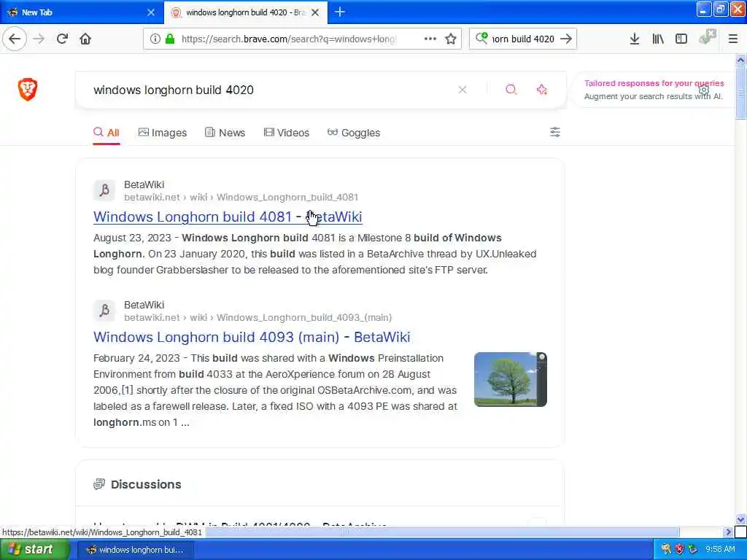Viewport: 747px width, 560px height.
Task: Click vertical scrollbar down arrow
Action: point(740,519)
